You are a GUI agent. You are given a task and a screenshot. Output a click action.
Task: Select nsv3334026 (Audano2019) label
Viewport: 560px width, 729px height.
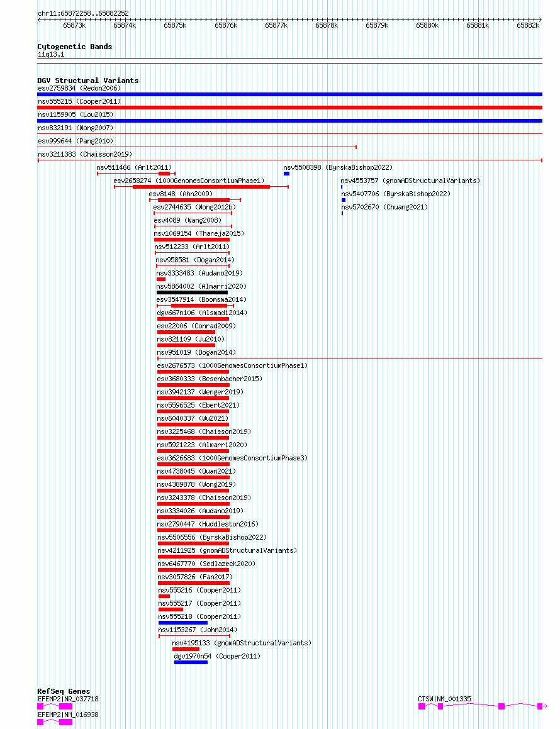coord(201,511)
